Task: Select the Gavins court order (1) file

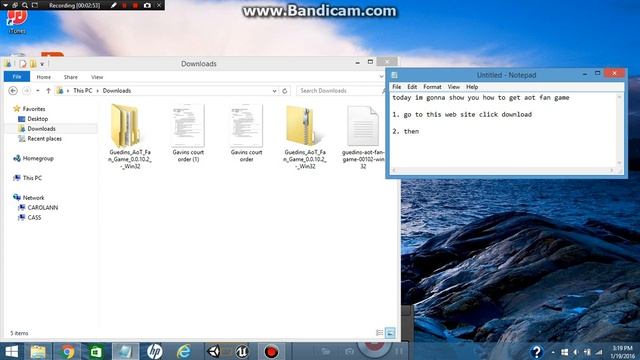Action: (188, 133)
